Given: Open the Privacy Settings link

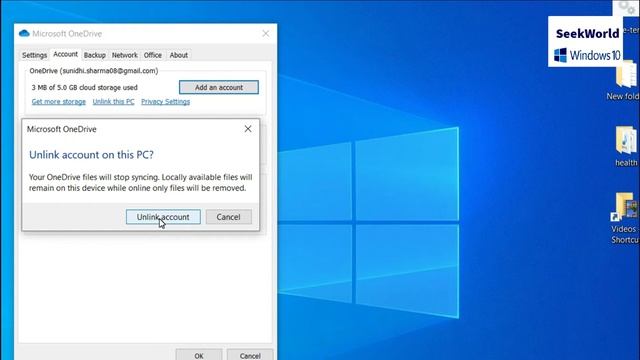Looking at the screenshot, I should [x=165, y=102].
